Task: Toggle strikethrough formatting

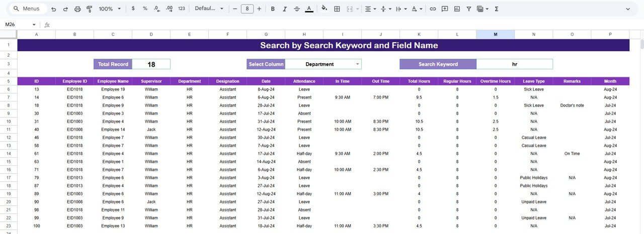Action: [x=297, y=9]
